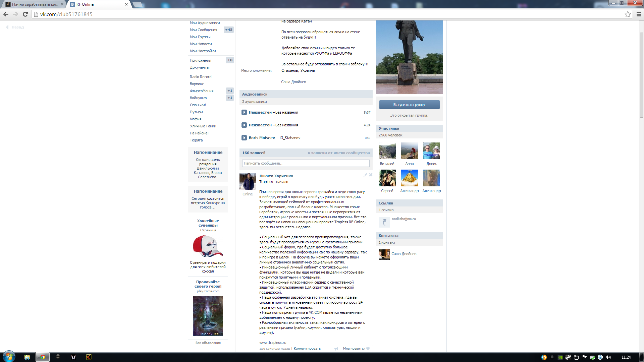Open the link arrow icon for oodkshojjma.ru
Image resolution: width=644 pixels, height=362 pixels.
point(384,222)
